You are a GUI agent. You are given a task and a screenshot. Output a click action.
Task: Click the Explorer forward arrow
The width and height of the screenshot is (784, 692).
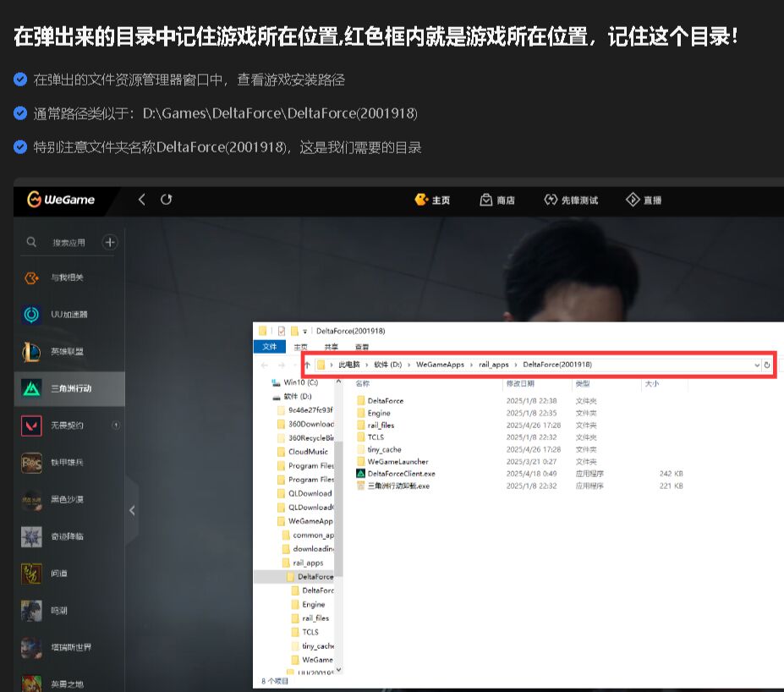click(282, 365)
